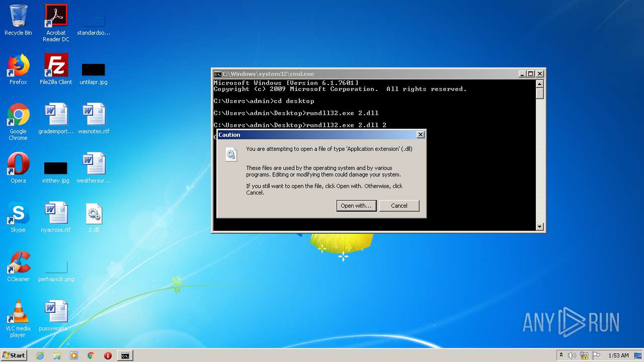Select pussywoma... Word document
This screenshot has height=362, width=644.
point(56,316)
